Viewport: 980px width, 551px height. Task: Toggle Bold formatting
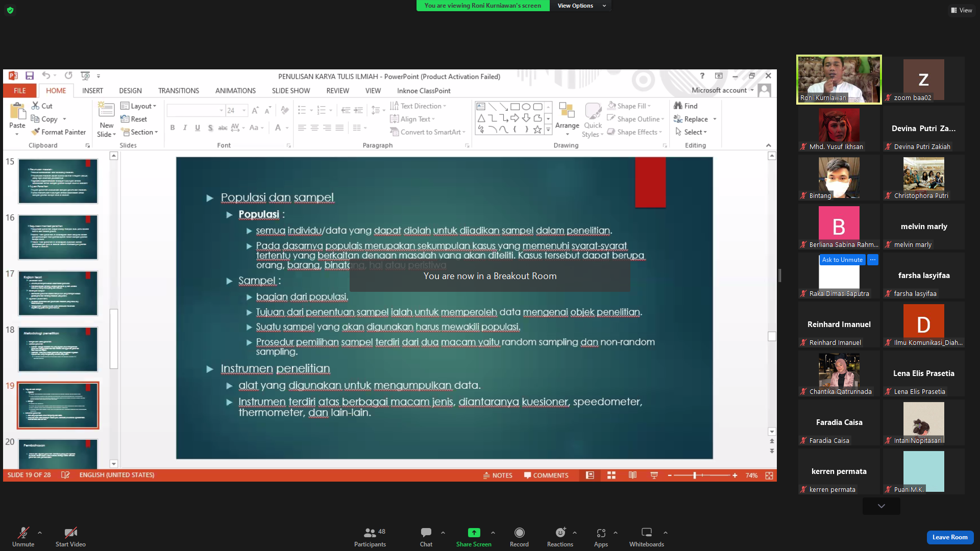pyautogui.click(x=173, y=128)
